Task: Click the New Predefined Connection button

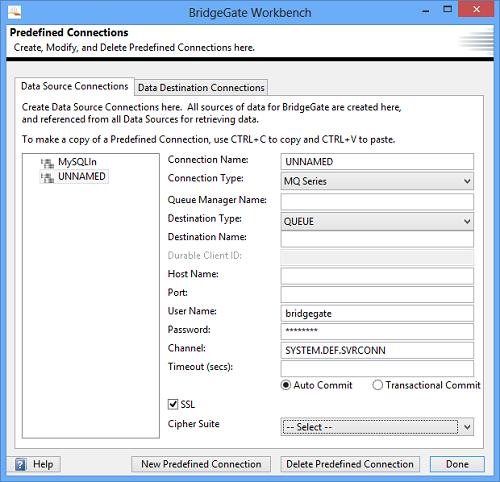Action: [x=201, y=464]
